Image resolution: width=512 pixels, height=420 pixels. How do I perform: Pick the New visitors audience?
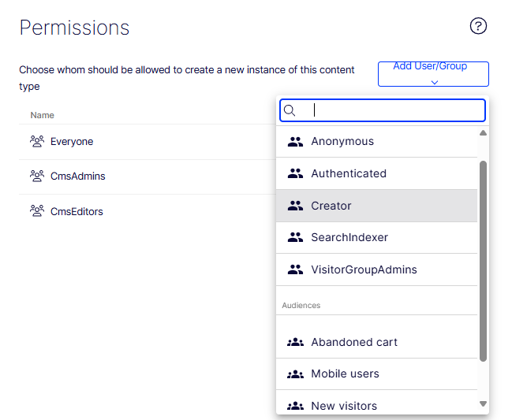344,406
